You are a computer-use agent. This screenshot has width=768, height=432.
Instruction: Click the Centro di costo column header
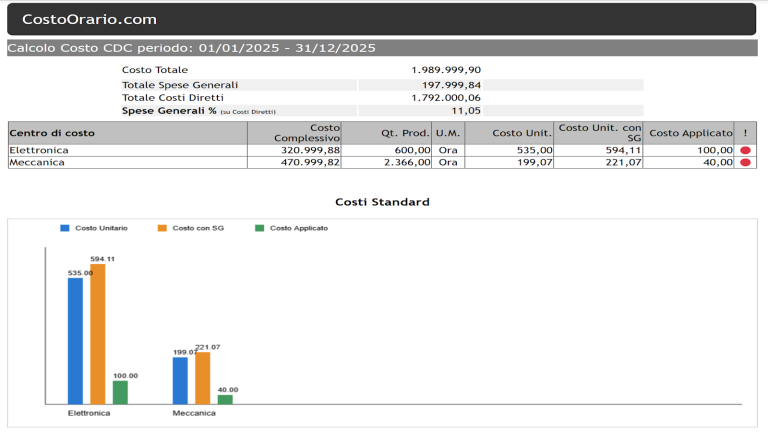point(52,132)
